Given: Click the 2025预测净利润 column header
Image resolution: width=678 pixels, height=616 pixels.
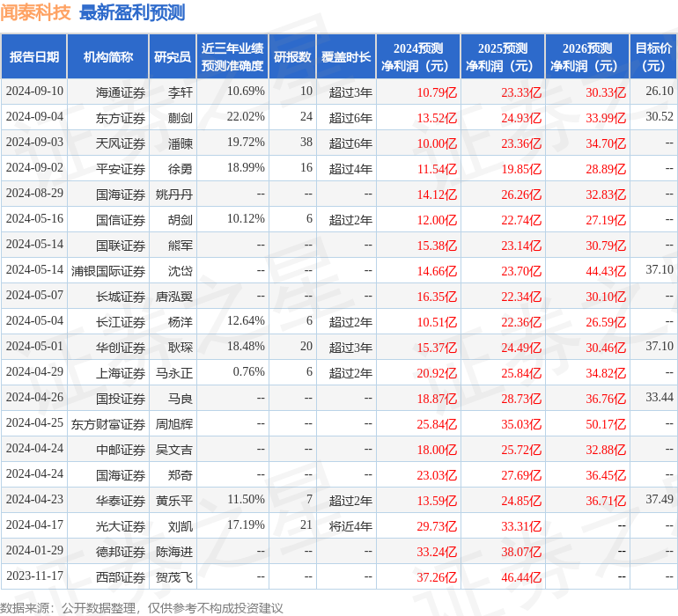Looking at the screenshot, I should (503, 56).
